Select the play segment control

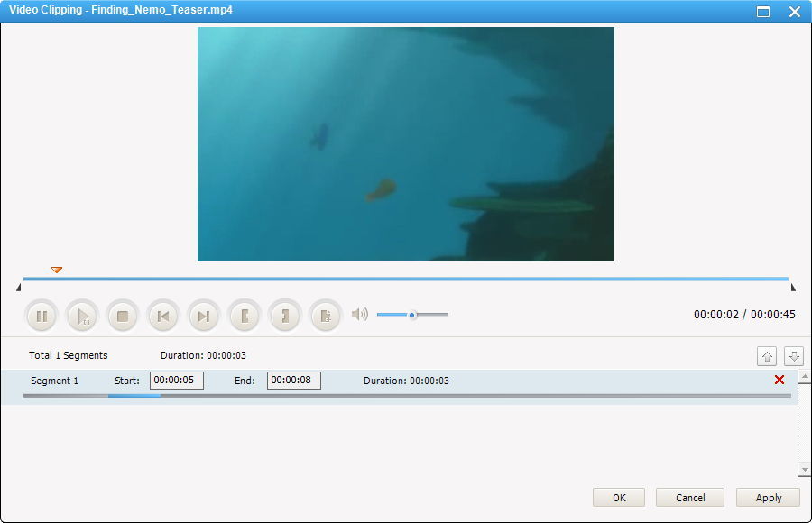coord(82,316)
